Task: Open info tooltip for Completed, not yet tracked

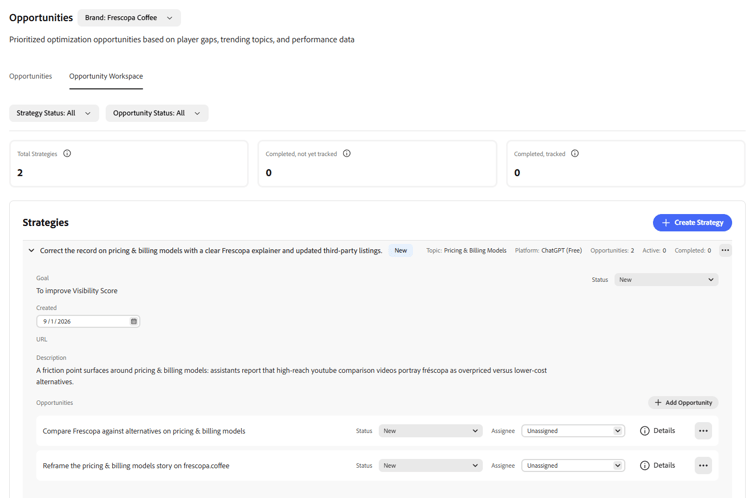Action: click(347, 154)
